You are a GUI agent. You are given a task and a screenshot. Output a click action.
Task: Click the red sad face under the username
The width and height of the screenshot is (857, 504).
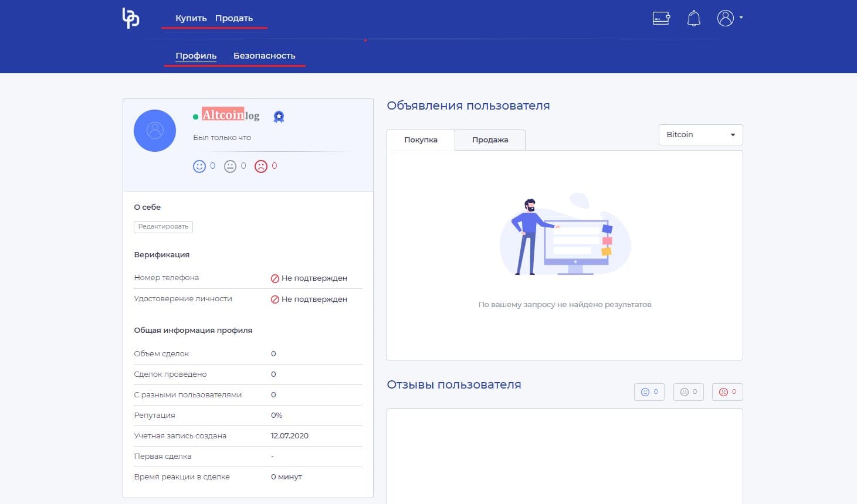click(261, 166)
